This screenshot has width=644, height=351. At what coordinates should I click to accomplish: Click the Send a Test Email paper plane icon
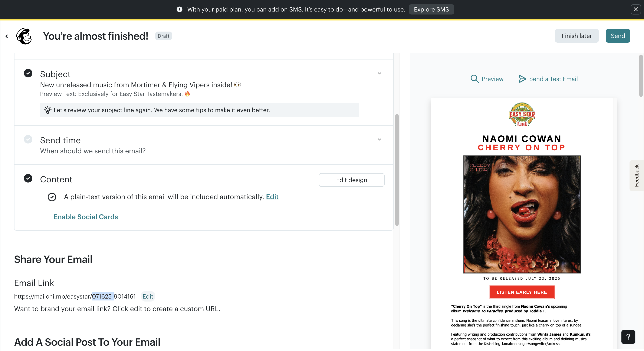522,79
